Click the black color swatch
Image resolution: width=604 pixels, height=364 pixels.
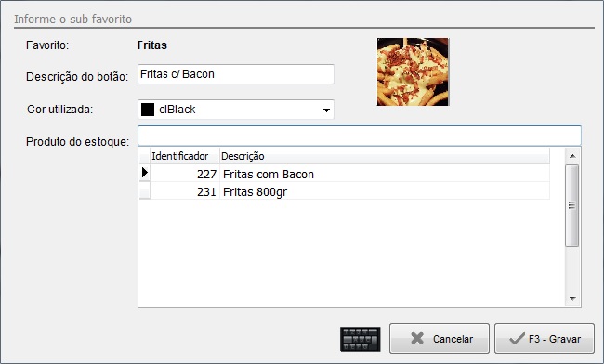pos(148,110)
